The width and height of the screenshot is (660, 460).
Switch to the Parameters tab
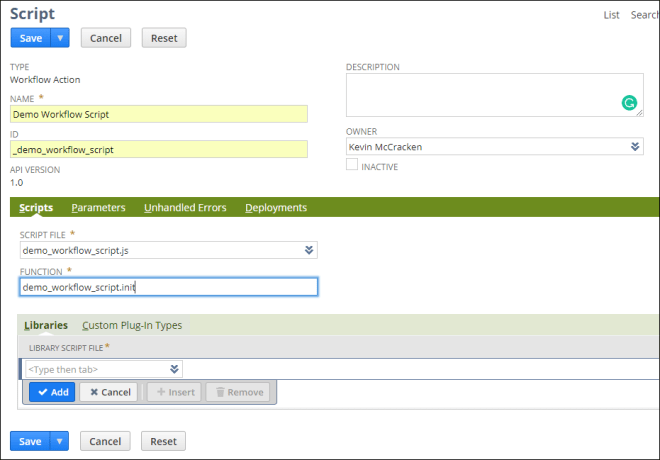[98, 208]
